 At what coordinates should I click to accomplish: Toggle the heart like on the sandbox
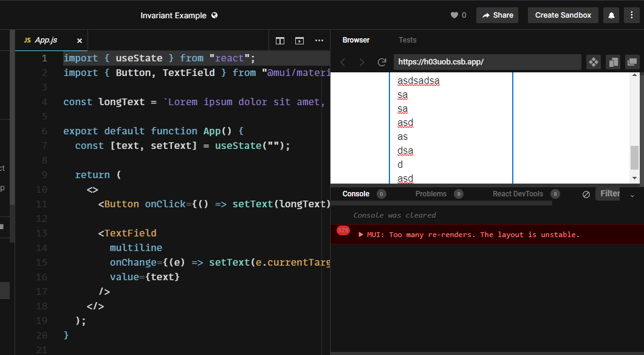coord(454,15)
